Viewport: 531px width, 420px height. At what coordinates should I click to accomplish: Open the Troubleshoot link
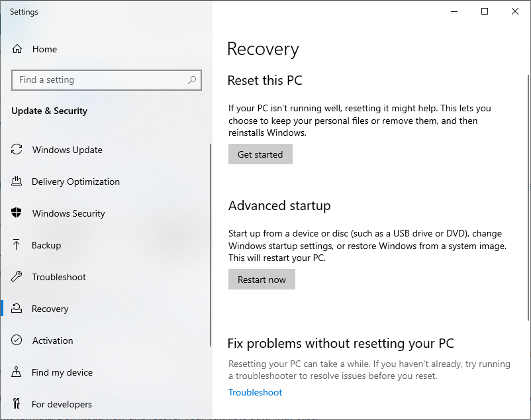(255, 392)
